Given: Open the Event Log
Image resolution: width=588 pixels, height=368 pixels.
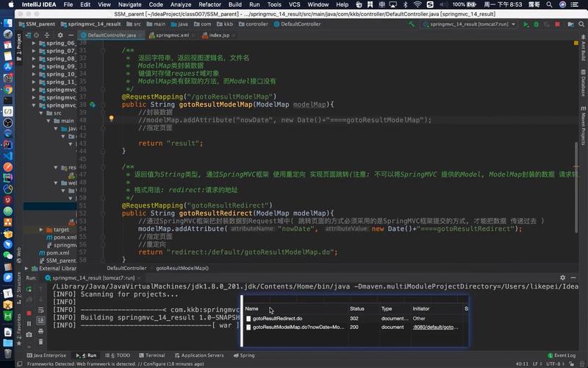Looking at the screenshot, I should (562, 355).
